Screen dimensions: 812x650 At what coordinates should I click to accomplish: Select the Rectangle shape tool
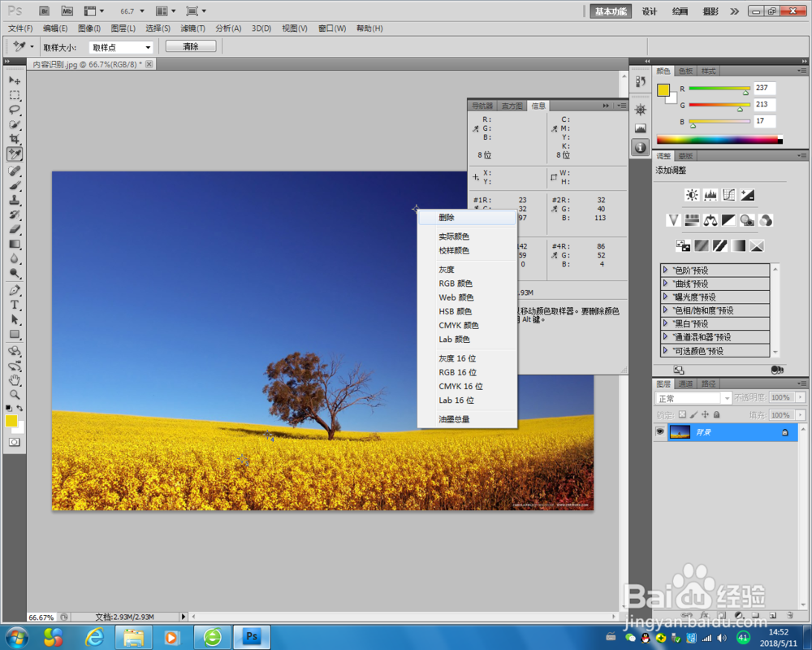[x=15, y=334]
